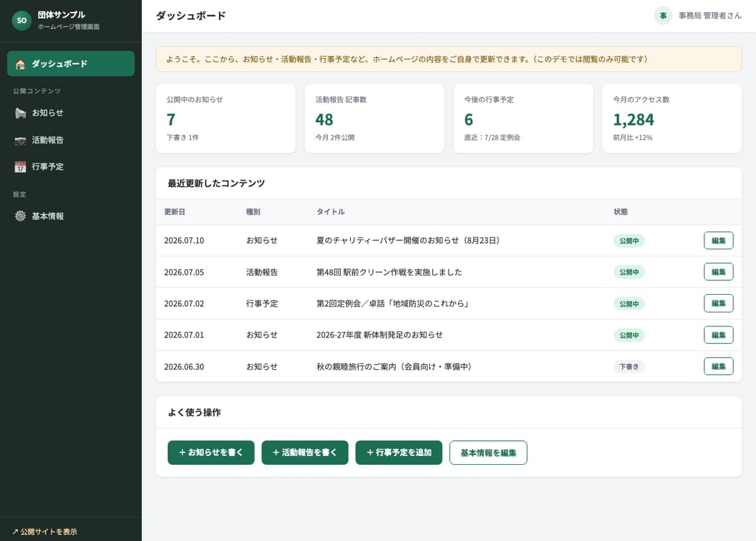
Task: Click the ようこそ welcome banner
Action: coord(449,59)
